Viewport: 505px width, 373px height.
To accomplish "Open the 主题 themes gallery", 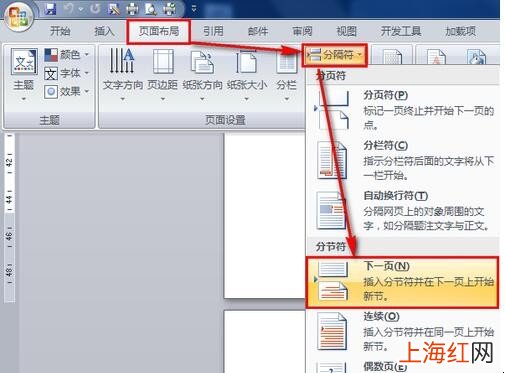I will (x=24, y=75).
